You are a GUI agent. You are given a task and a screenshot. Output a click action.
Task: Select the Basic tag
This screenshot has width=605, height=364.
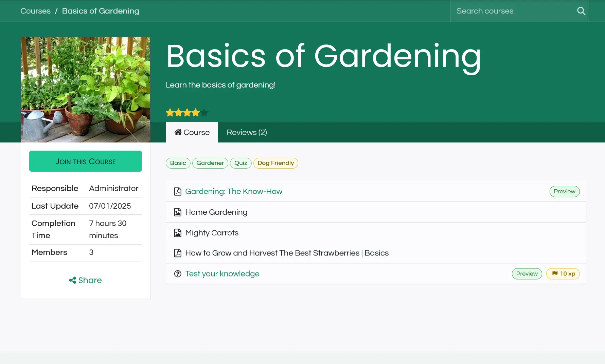(178, 163)
